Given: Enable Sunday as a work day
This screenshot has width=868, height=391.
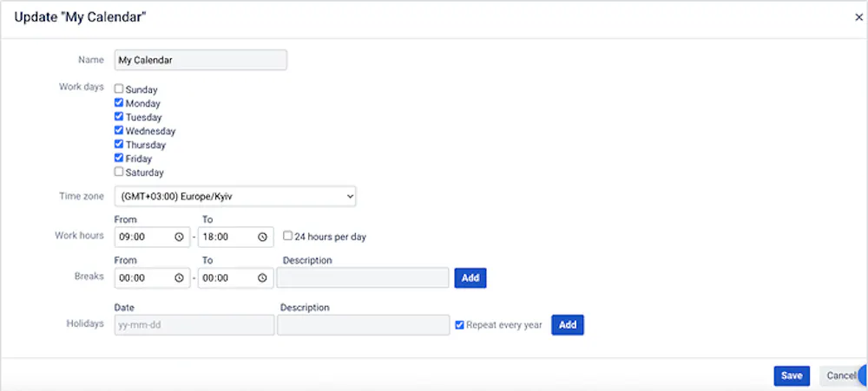Looking at the screenshot, I should pos(120,89).
